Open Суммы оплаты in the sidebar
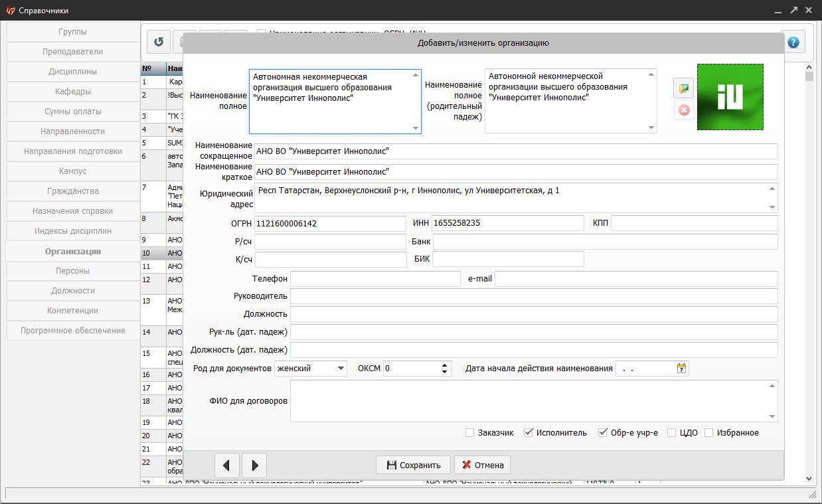 click(x=73, y=112)
